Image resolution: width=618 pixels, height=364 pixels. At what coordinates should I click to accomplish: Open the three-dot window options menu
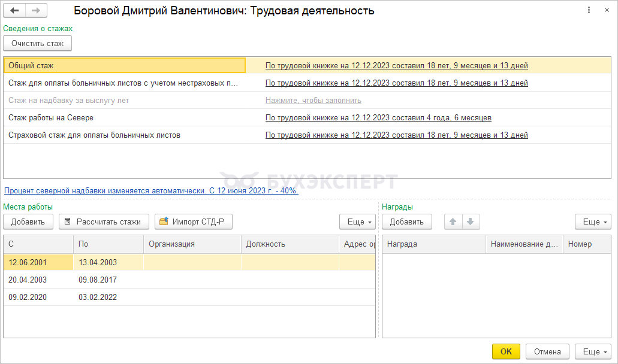tap(589, 10)
